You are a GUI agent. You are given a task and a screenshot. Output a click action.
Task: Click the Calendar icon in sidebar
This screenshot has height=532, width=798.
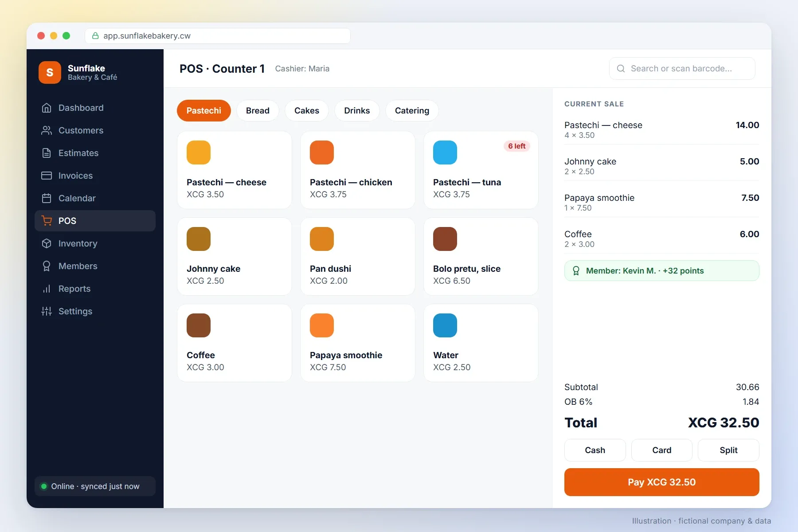pyautogui.click(x=47, y=198)
